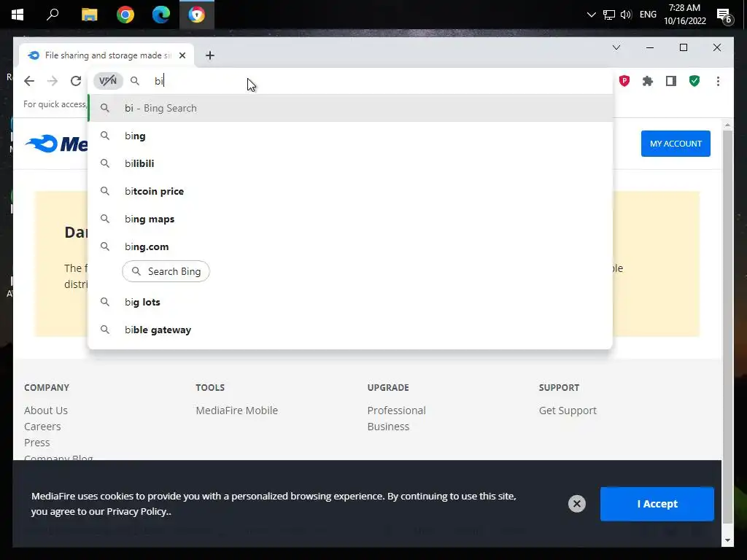Screen dimensions: 747x560
Task: Show hidden system tray icons
Action: pos(591,15)
